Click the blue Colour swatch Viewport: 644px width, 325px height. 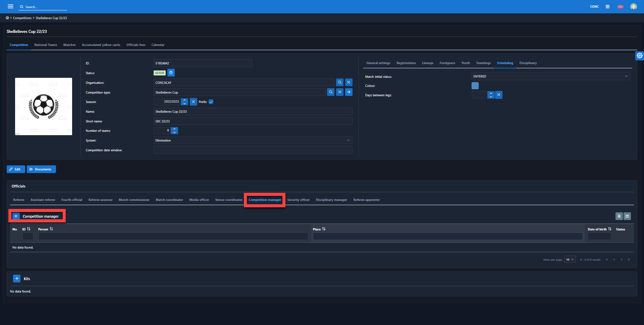475,86
